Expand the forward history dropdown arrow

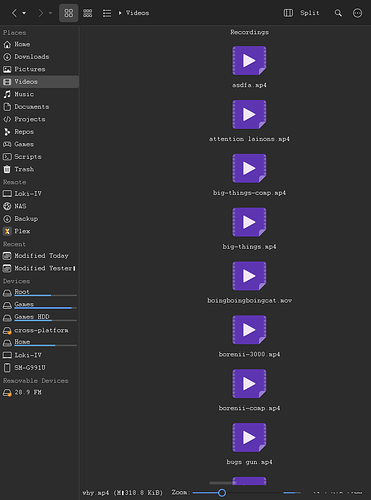point(50,13)
